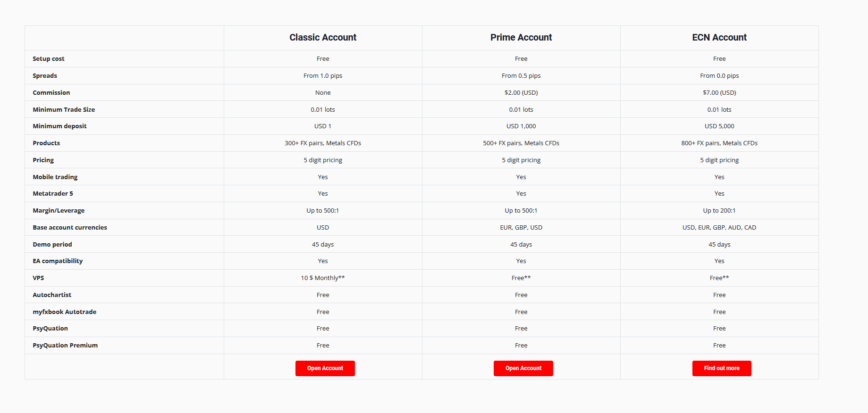The height and width of the screenshot is (413, 868).
Task: Click the Minimum deposit row label
Action: click(60, 126)
